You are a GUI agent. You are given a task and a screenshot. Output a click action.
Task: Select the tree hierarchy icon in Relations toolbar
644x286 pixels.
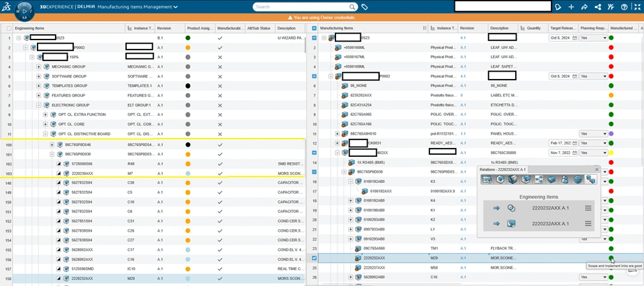[539, 180]
